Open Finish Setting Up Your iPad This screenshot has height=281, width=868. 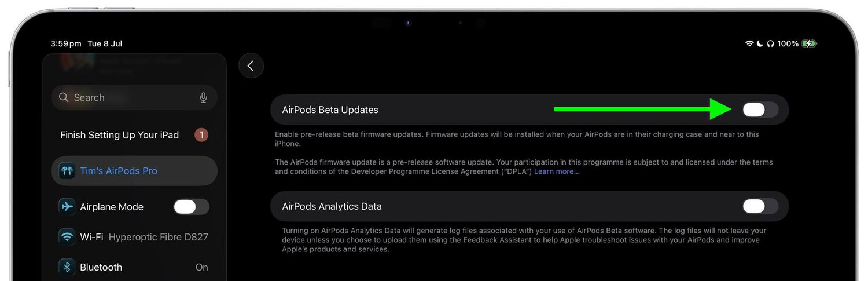134,135
